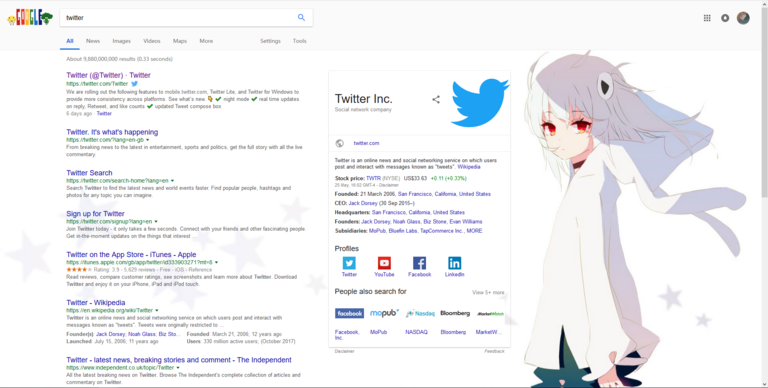Click the facebook logo under People also search

click(x=349, y=314)
